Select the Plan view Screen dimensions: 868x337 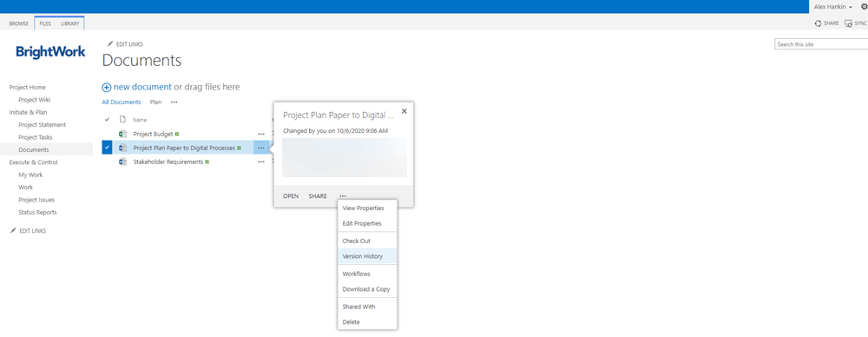click(155, 102)
